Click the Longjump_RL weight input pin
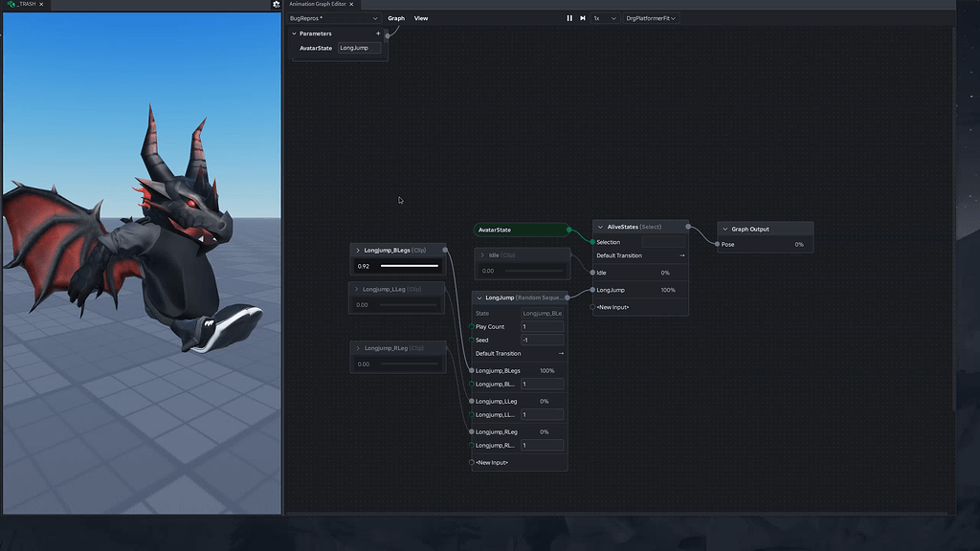 coord(471,446)
